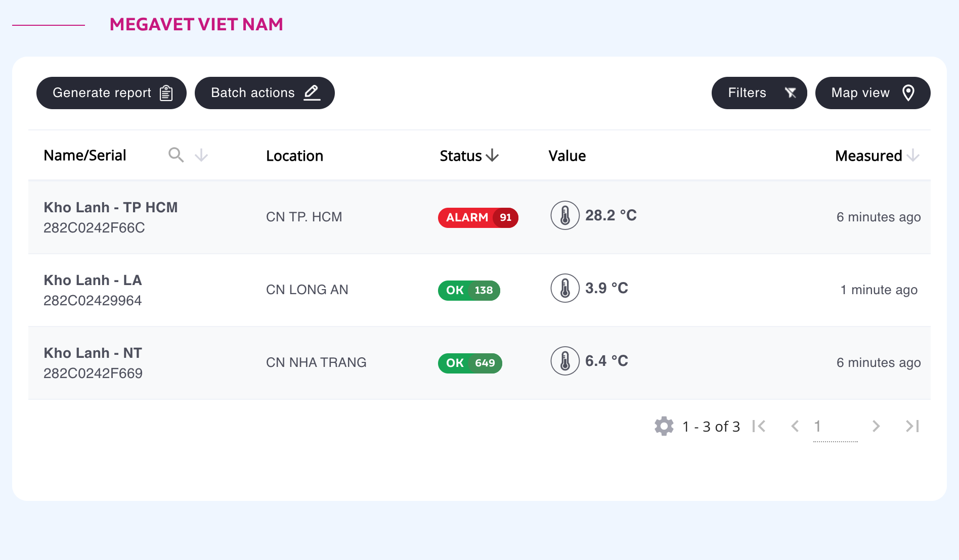Go to the first page of results

pos(759,426)
